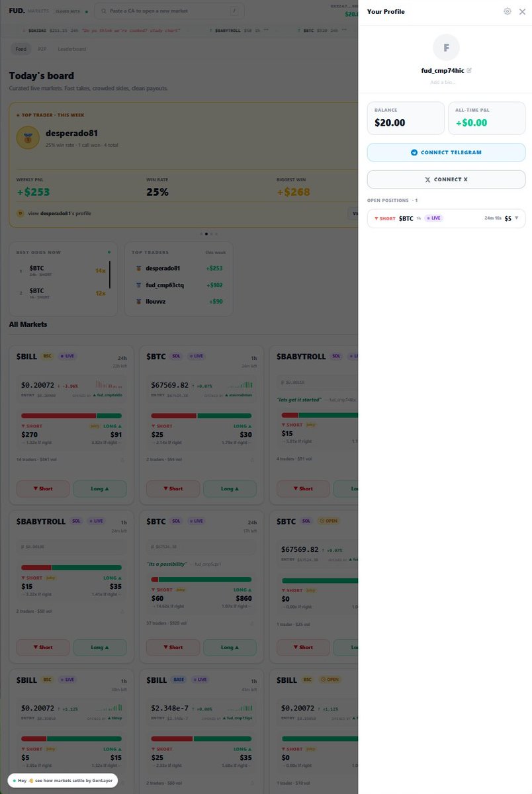Click SOL chain badge on $BTC 1h card
This screenshot has height=794, width=532.
pos(176,356)
